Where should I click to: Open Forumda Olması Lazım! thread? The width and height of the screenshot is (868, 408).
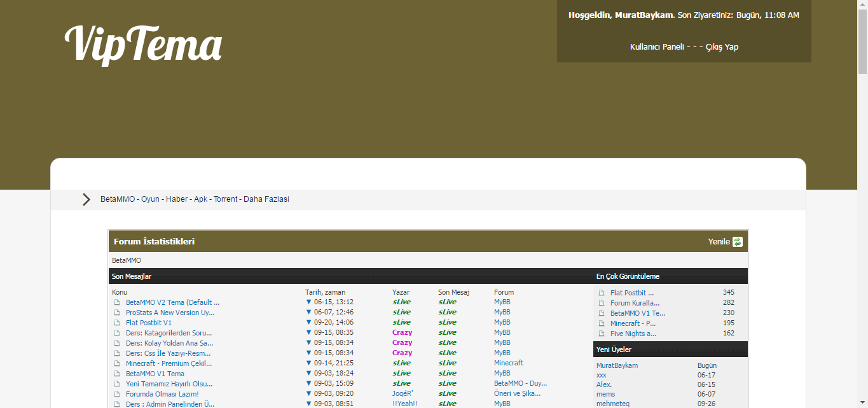pyautogui.click(x=162, y=394)
